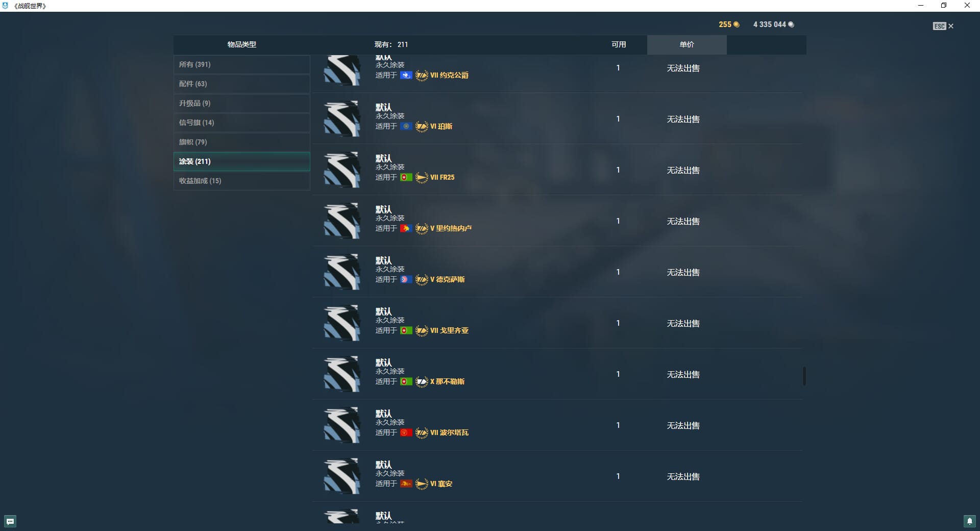The image size is (980, 531).
Task: Click the list scrollbar thumb on the right
Action: [x=804, y=376]
